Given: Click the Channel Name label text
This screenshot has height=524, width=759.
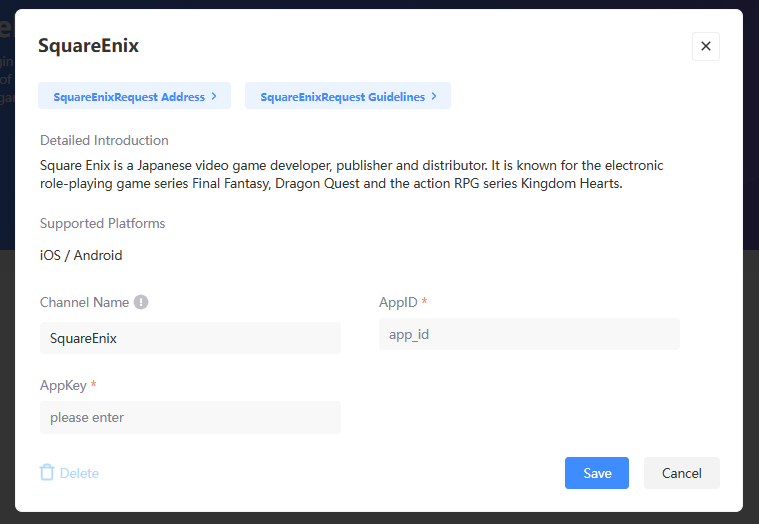Looking at the screenshot, I should coord(84,302).
